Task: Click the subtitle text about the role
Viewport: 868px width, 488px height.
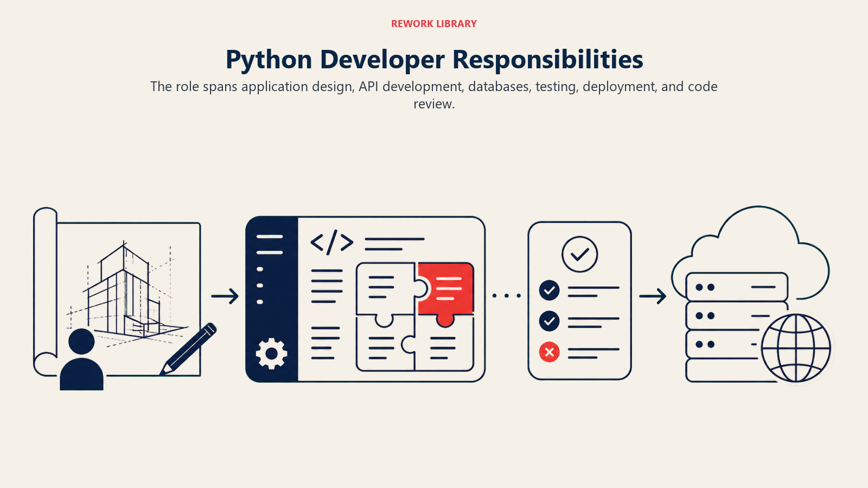Action: click(434, 95)
